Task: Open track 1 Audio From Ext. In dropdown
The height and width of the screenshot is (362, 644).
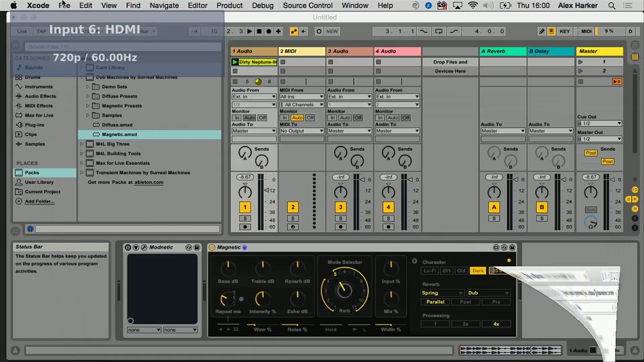Action: (254, 97)
